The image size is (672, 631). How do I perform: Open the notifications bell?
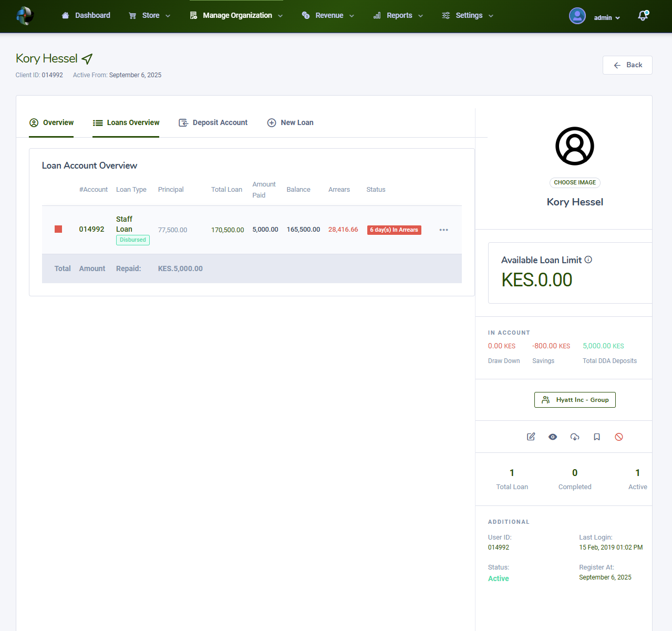(643, 16)
